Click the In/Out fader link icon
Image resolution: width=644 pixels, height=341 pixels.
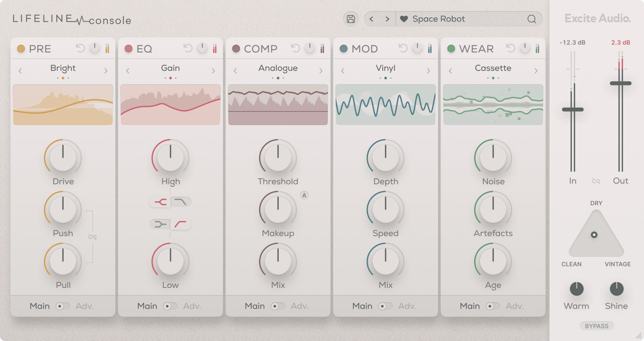[x=596, y=181]
